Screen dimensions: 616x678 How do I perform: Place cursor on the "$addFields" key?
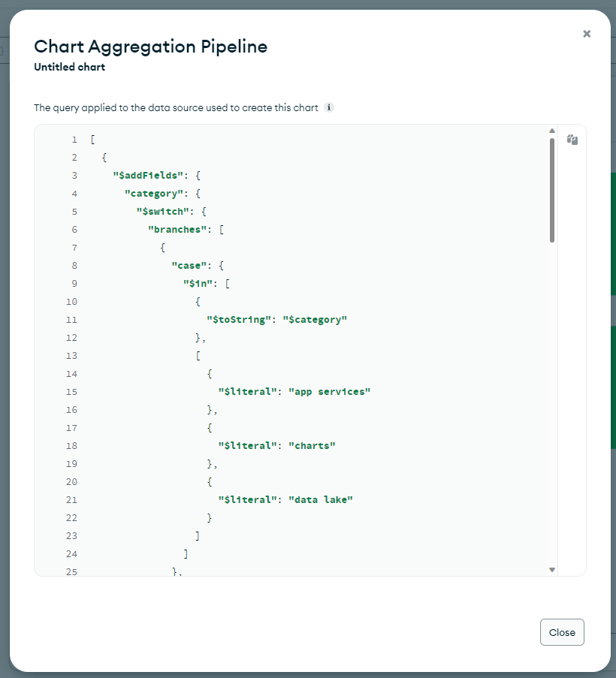coord(148,176)
